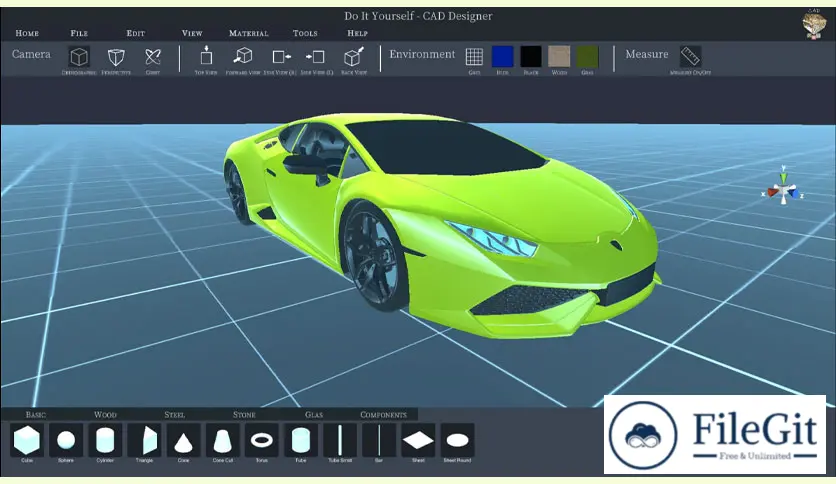This screenshot has height=484, width=836.
Task: Open the Edit menu
Action: (135, 33)
